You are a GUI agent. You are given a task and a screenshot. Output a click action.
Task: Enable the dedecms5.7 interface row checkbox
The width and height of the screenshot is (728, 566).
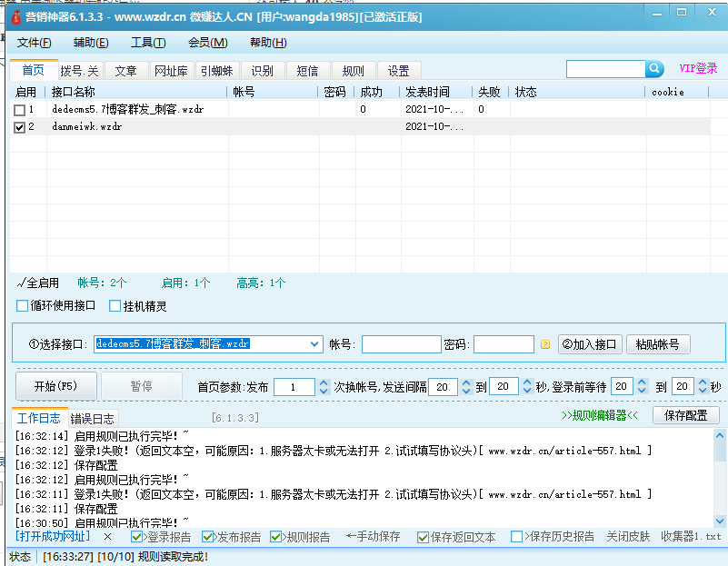20,109
